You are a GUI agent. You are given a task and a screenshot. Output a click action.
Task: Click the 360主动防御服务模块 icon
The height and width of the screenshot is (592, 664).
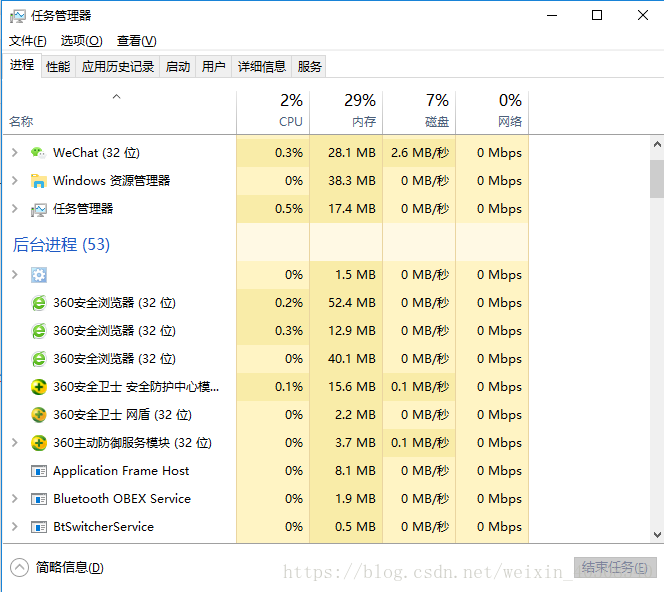click(39, 443)
